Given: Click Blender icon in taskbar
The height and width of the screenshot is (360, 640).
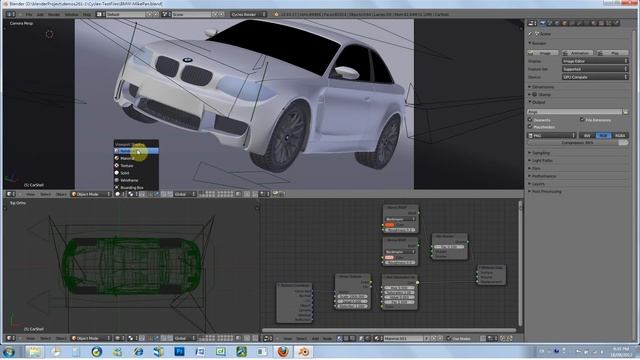Looking at the screenshot, I should [x=303, y=351].
